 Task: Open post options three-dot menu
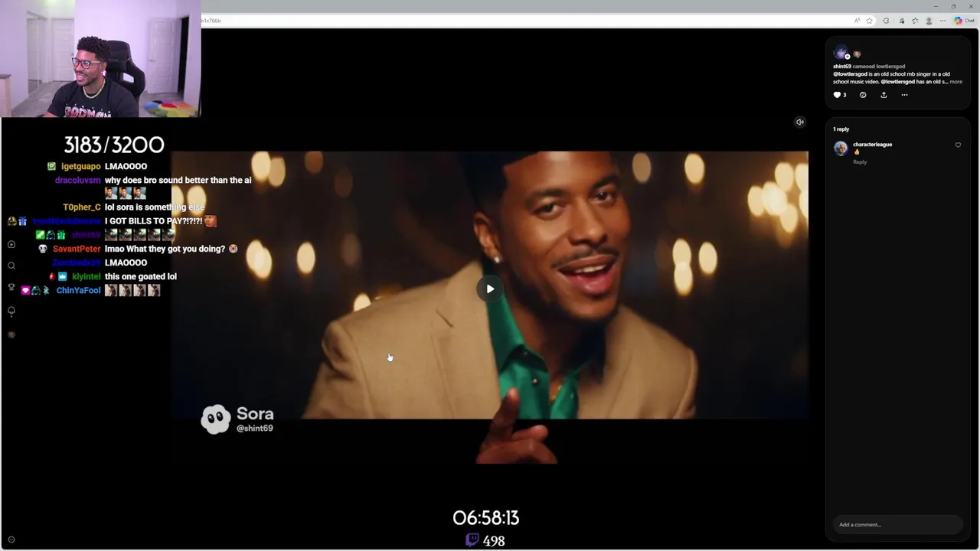904,95
